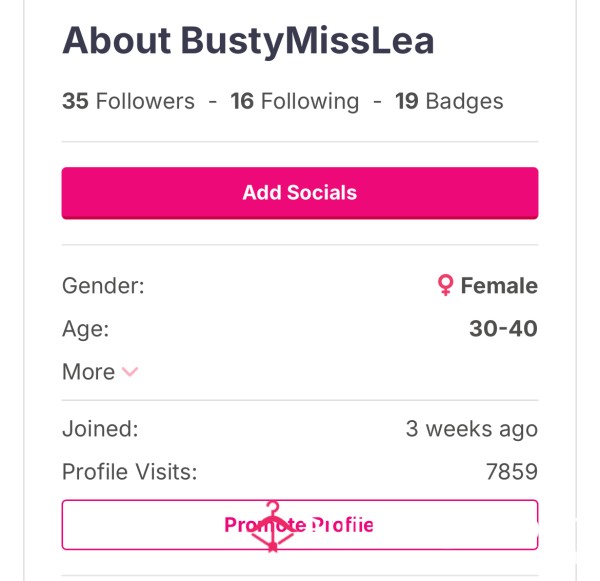
Task: Click the bold 35 followers count
Action: click(x=75, y=101)
